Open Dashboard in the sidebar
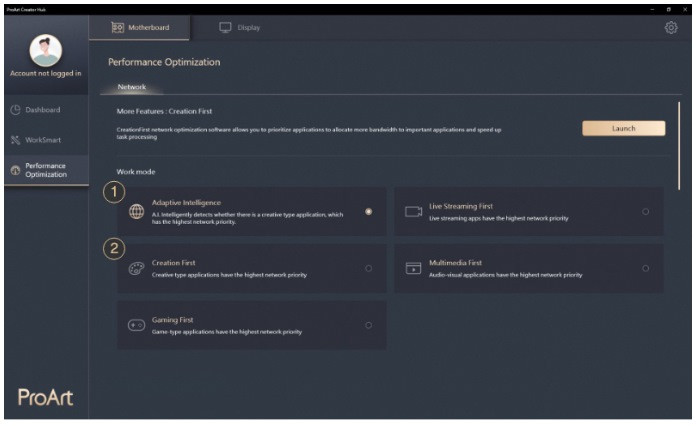Screen dimensions: 696x426 [x=46, y=110]
